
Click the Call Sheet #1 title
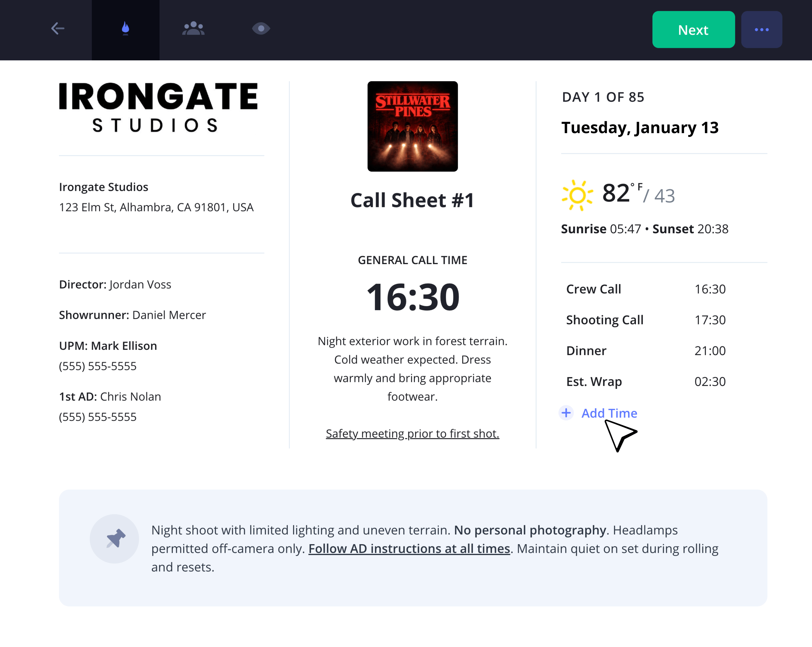click(x=412, y=200)
